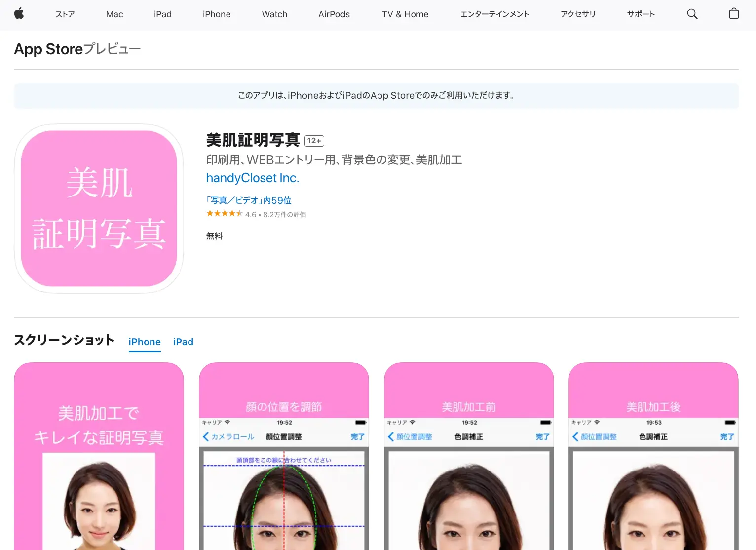Click the iPhoneおよびiPadのApp Store availability banner
This screenshot has height=550, width=756.
[377, 96]
